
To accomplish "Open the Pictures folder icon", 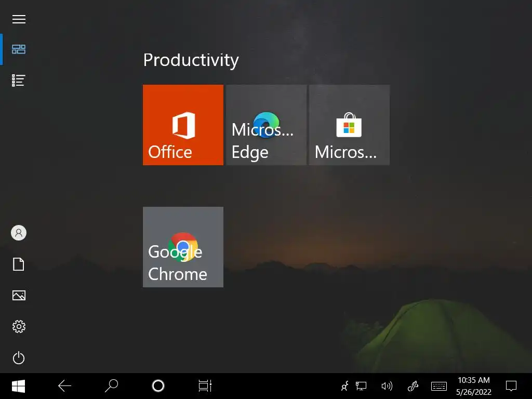I will (x=19, y=295).
